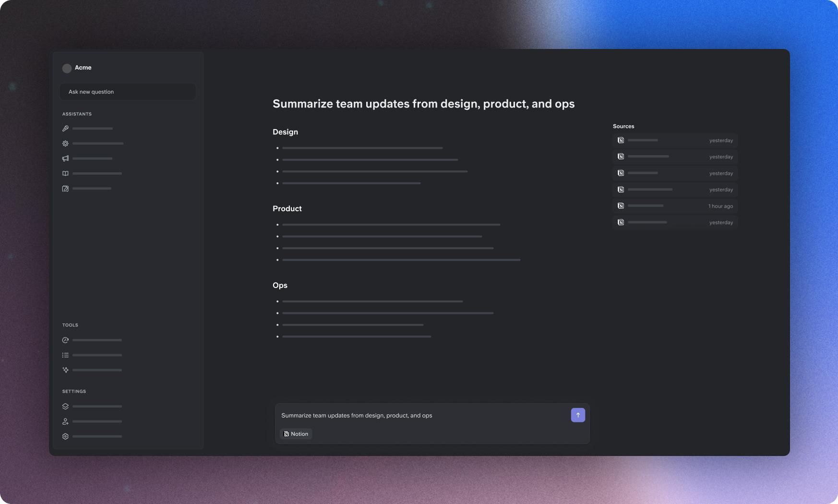The image size is (838, 504).
Task: Open the microphone assistant icon
Action: click(x=65, y=129)
